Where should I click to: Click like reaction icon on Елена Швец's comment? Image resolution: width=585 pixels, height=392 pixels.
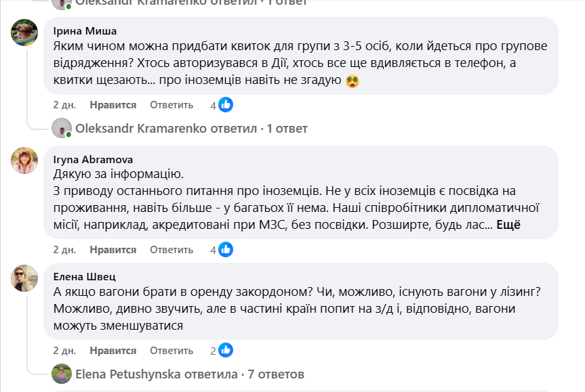pyautogui.click(x=226, y=351)
